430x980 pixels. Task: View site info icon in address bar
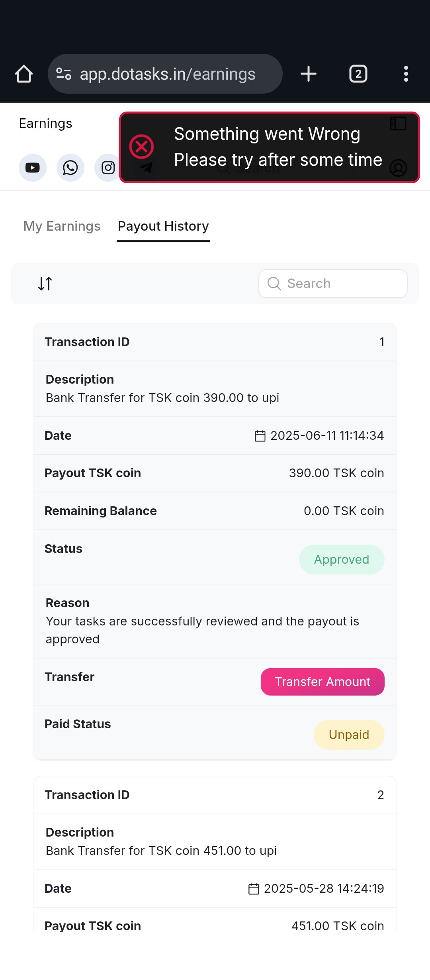[x=64, y=74]
